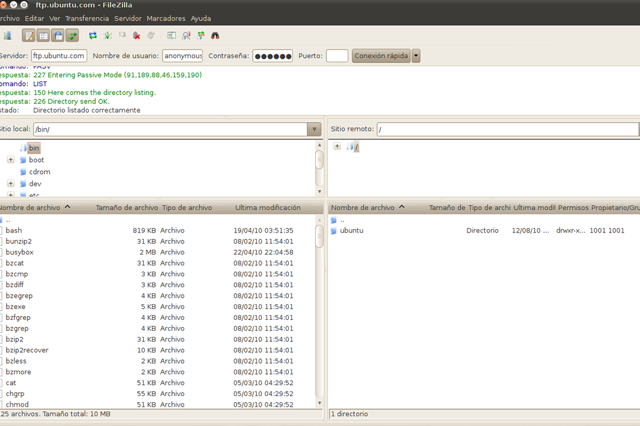Open the quick connect history dropdown arrow
Image resolution: width=640 pixels, height=426 pixels.
point(416,56)
